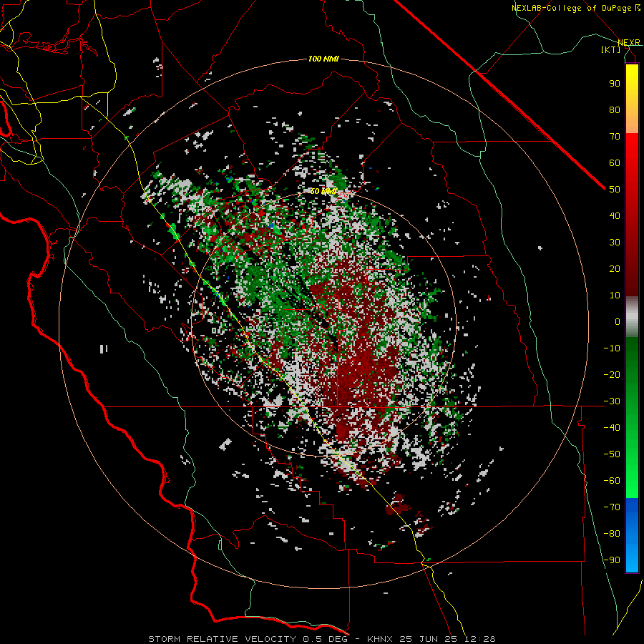Click the 50 value on velocity legend
The width and height of the screenshot is (644, 644).
(x=615, y=190)
